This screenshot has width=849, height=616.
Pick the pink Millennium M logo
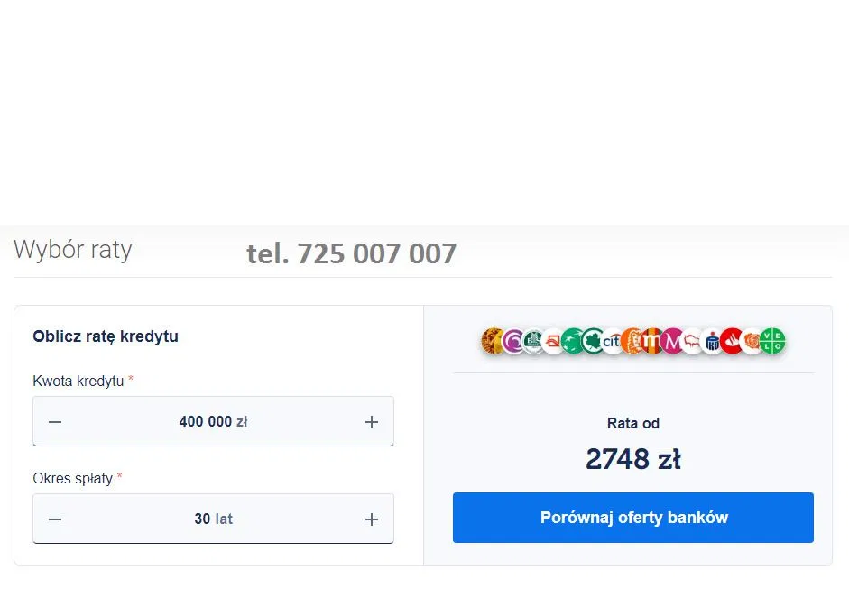(672, 341)
